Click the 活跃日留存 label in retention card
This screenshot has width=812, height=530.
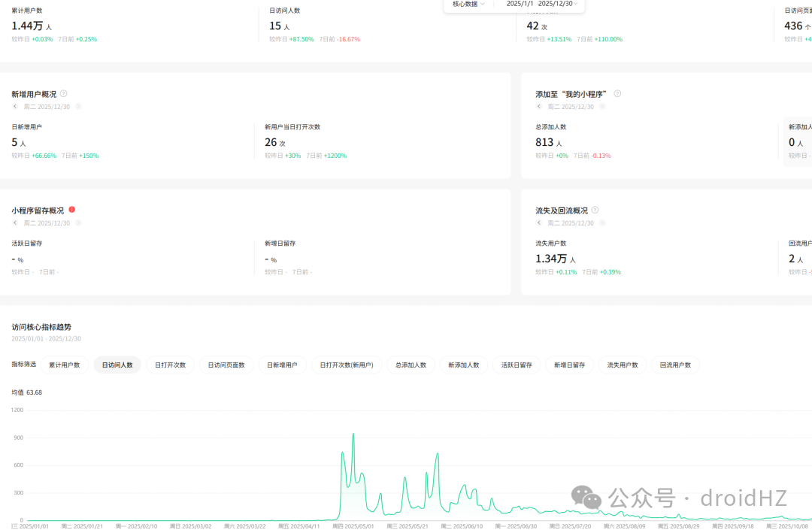(x=27, y=244)
